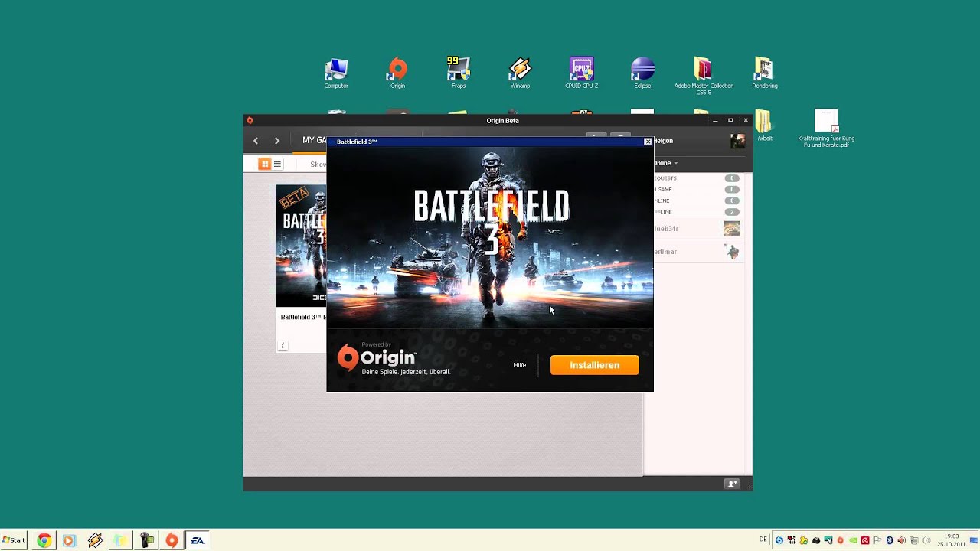Open the Winamp desktop shortcut
Viewport: 980px width, 551px height.
coord(520,73)
